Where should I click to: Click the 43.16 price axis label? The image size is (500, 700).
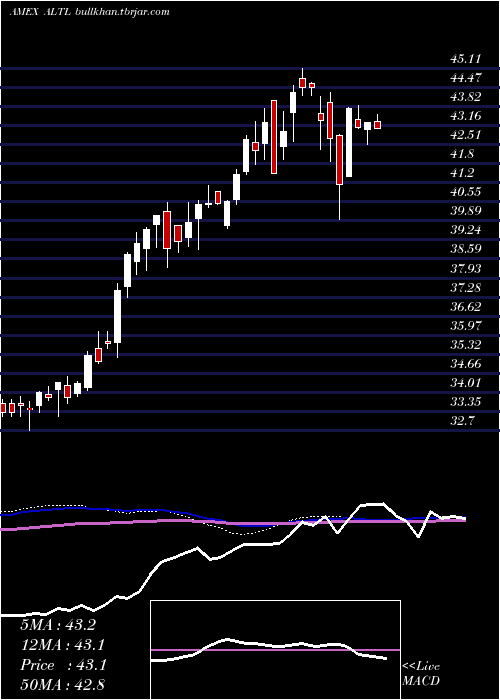(x=465, y=116)
